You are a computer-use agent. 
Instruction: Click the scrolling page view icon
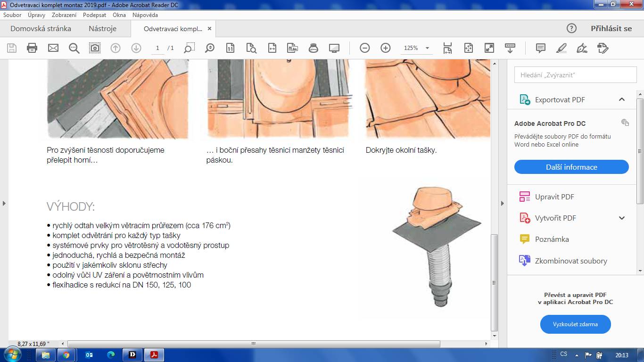(447, 48)
